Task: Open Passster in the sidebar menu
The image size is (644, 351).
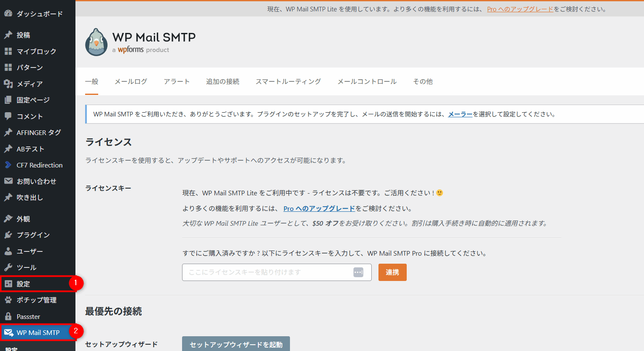Action: pyautogui.click(x=38, y=316)
